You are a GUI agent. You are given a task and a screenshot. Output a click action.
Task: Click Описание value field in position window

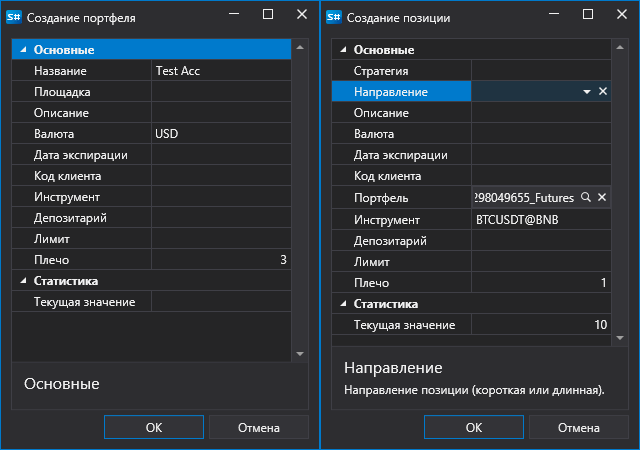click(x=541, y=113)
